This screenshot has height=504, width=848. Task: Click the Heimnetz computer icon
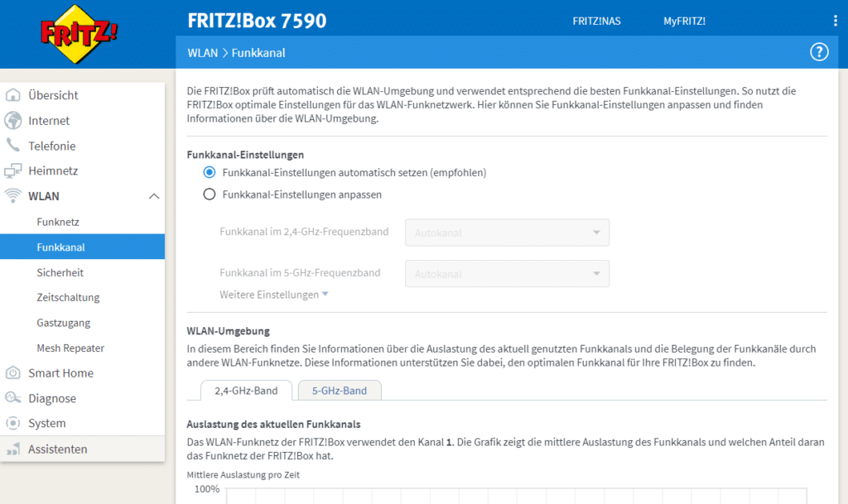tap(13, 170)
